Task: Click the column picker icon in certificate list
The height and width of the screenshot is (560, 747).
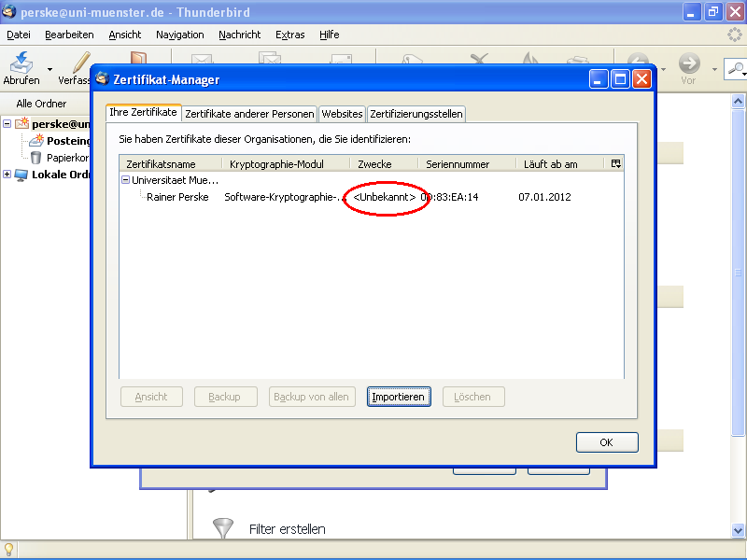Action: tap(614, 162)
